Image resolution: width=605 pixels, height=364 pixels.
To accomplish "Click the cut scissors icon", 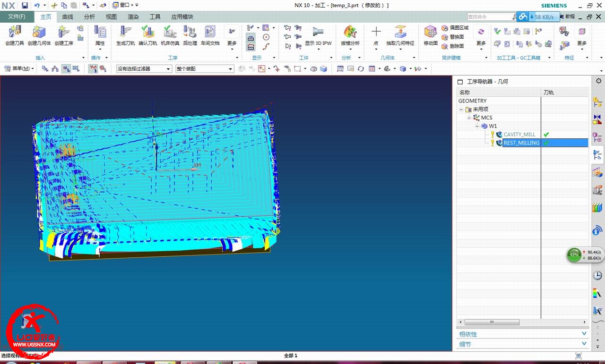I will coord(54,5).
